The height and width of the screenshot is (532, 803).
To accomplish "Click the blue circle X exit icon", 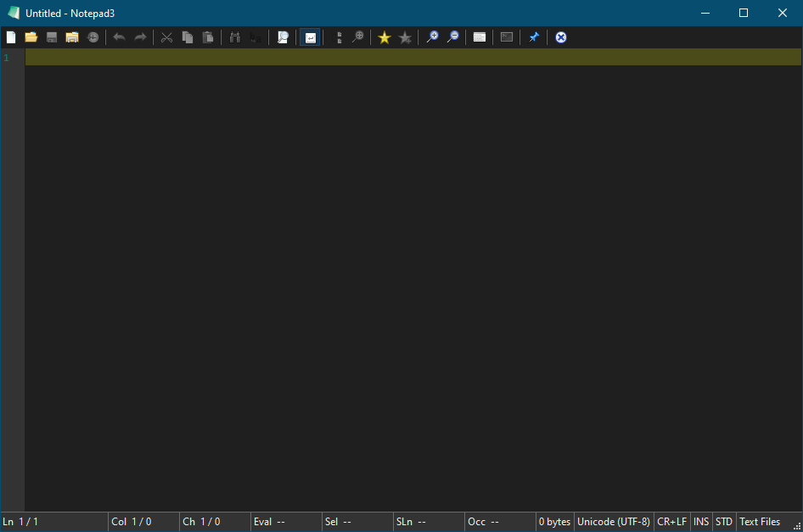I will coord(561,37).
